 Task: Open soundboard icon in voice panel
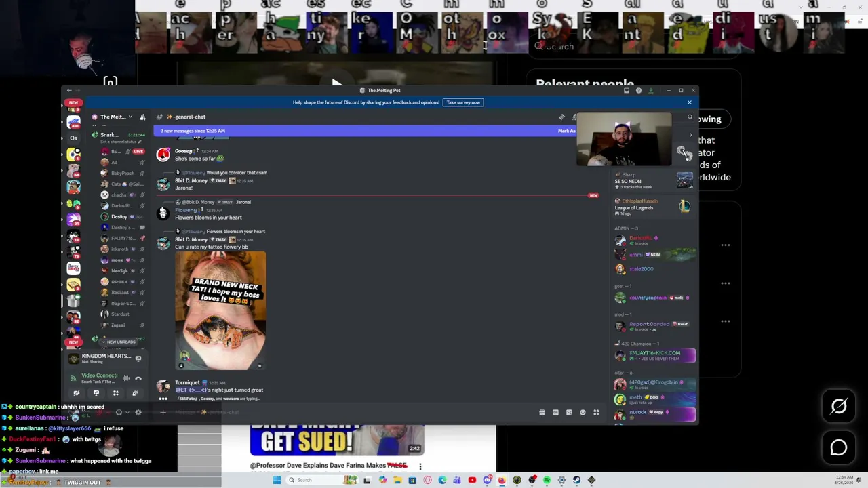tap(135, 393)
